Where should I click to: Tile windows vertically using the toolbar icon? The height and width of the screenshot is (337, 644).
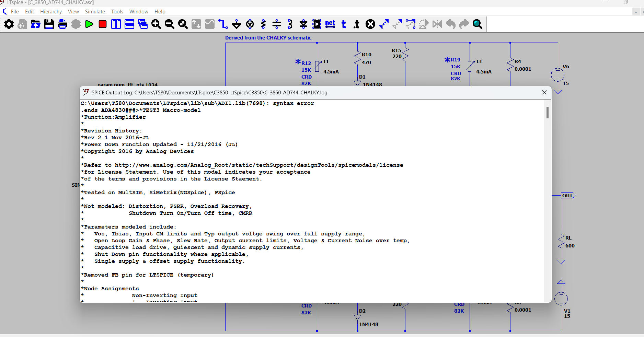116,24
